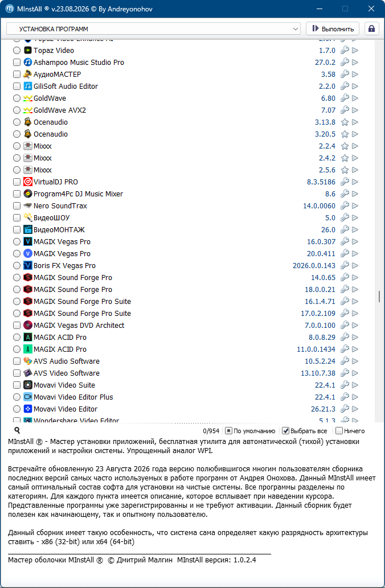Image resolution: width=385 pixels, height=588 pixels.
Task: Select radio for Ocenaudio 3.20.5
Action: [17, 134]
